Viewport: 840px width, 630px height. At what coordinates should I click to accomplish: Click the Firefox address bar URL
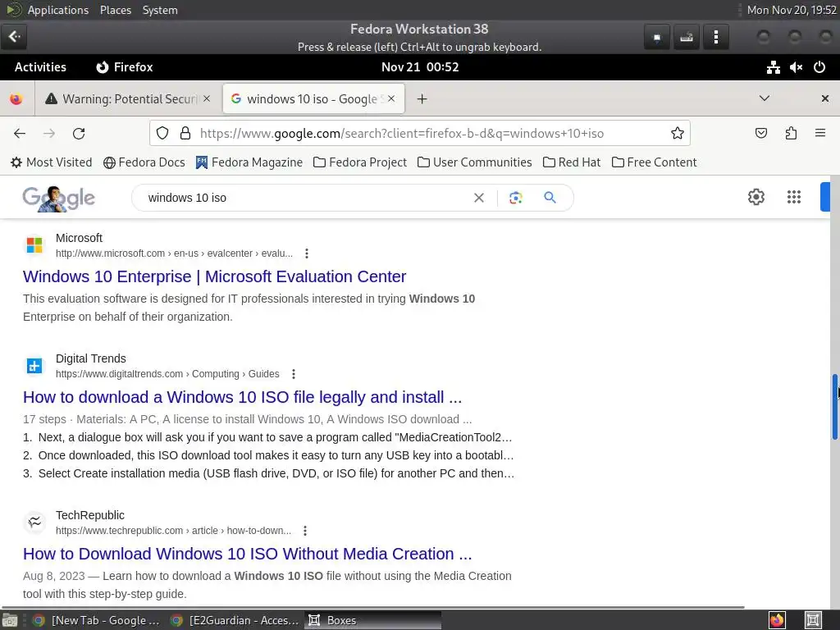(402, 134)
